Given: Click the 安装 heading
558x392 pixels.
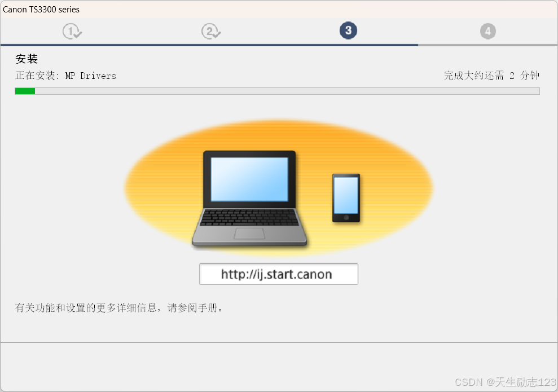Looking at the screenshot, I should pyautogui.click(x=27, y=59).
